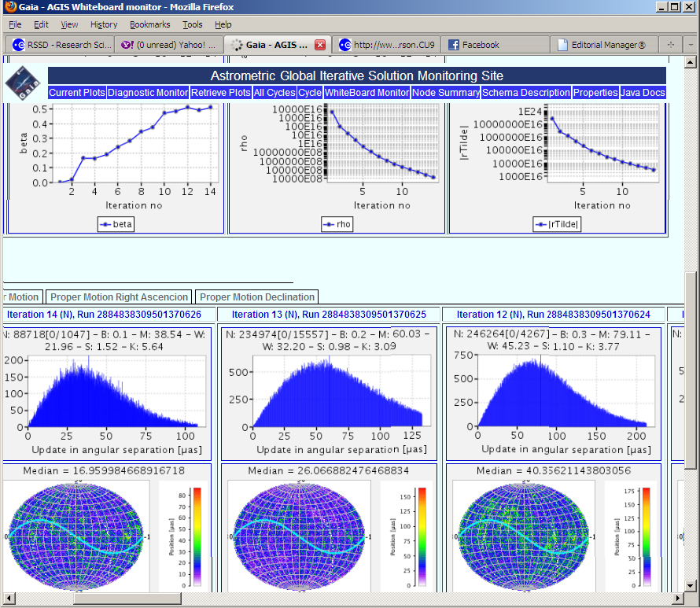Viewport: 700px width, 608px height.
Task: Close the Gaia AGIS browser tab
Action: coord(320,45)
